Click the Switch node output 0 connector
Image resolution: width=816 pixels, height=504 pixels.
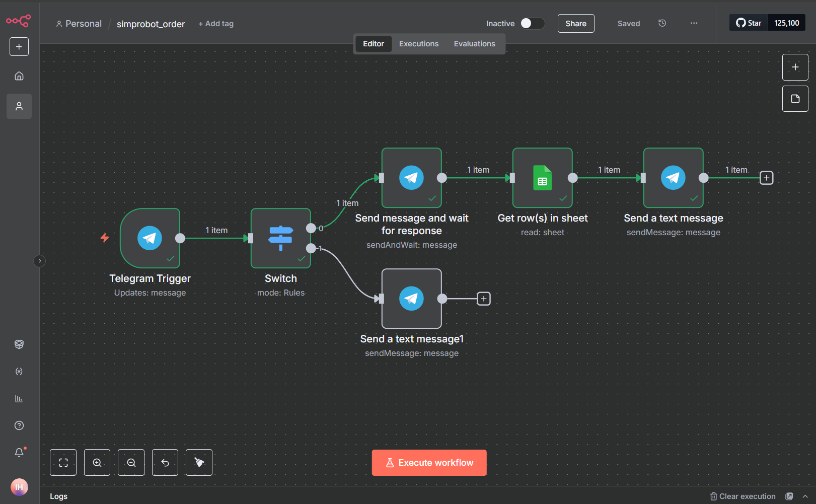pos(311,228)
